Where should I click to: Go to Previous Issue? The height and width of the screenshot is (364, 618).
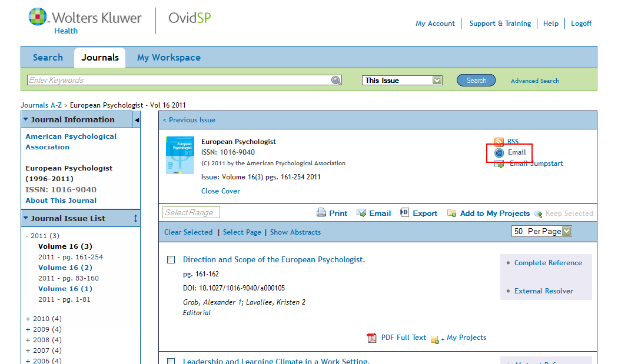click(x=189, y=120)
